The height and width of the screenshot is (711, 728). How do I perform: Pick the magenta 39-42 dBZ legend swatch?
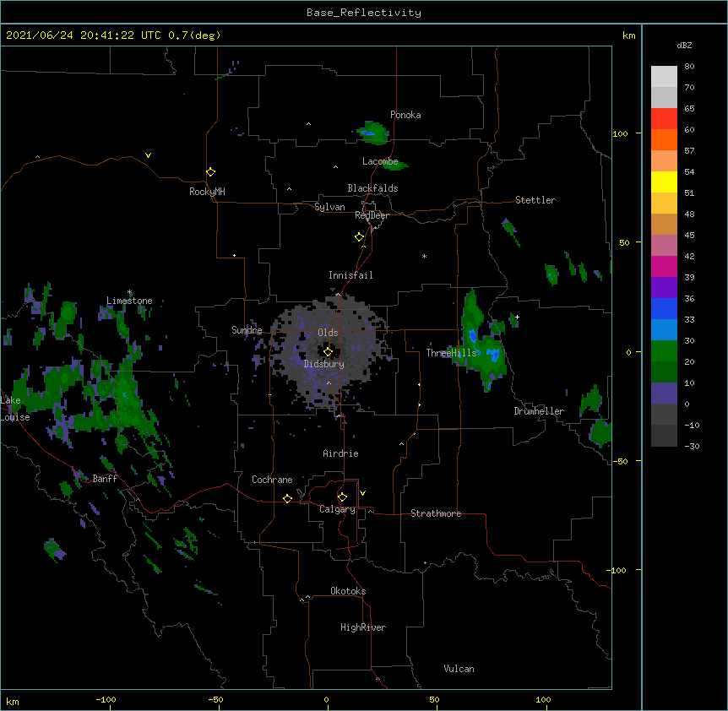(x=664, y=266)
